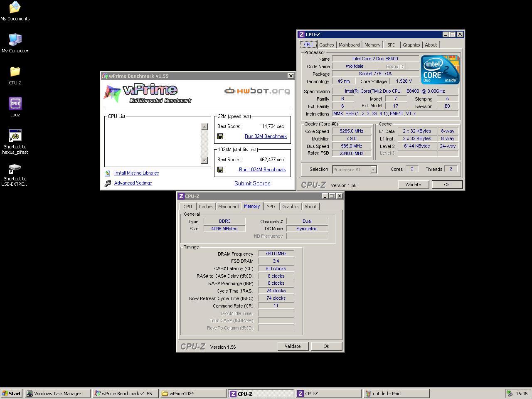Viewport: 532px width, 399px height.
Task: Select Mainboard tab in top CPU-Z window
Action: (x=349, y=45)
